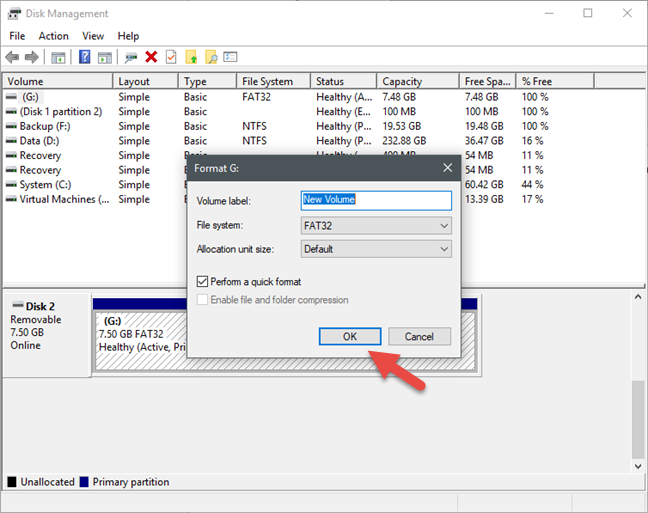The height and width of the screenshot is (513, 648).
Task: Click the Disk 2 Removable label panel
Action: [x=47, y=335]
